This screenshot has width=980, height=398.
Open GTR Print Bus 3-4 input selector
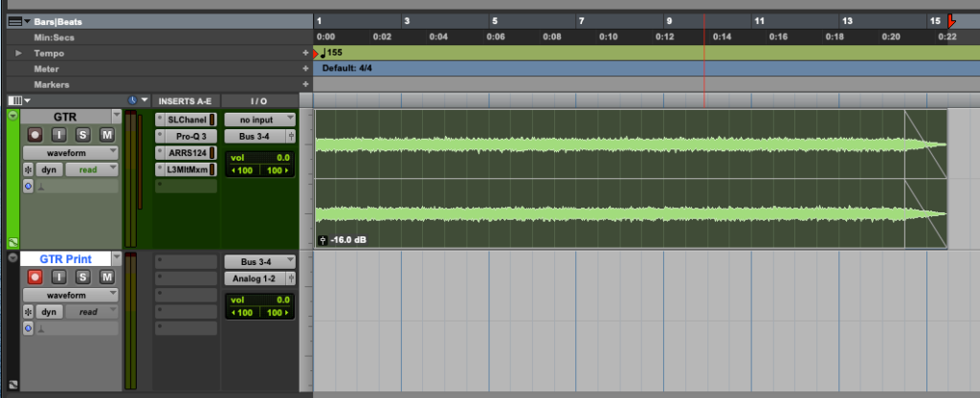(x=260, y=262)
